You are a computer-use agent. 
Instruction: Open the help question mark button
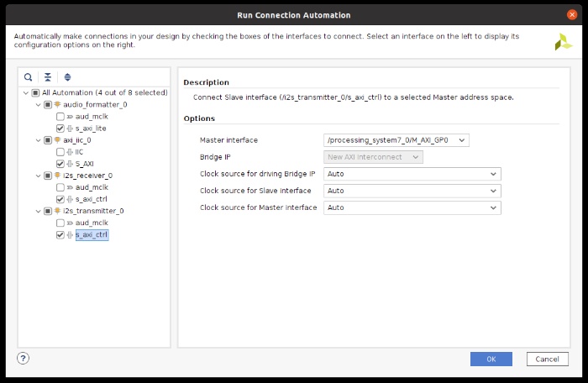coord(23,359)
